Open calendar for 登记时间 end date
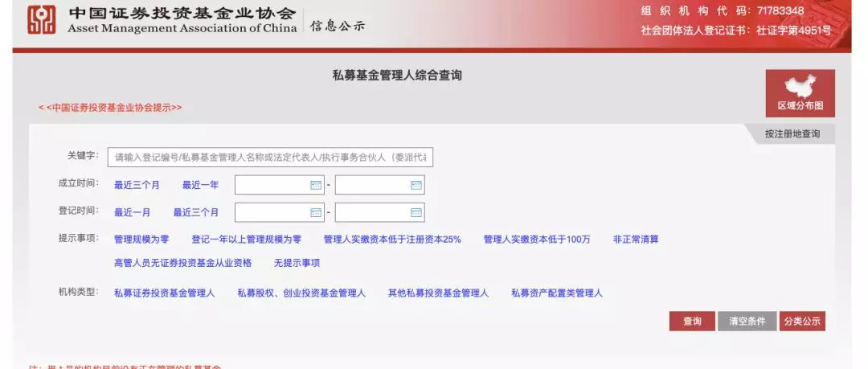868x369 pixels. pyautogui.click(x=416, y=212)
